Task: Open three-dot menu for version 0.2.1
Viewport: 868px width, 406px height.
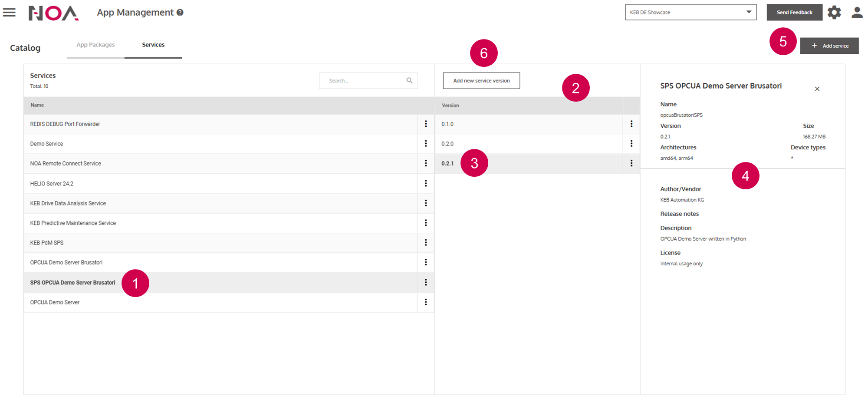Action: pos(631,163)
